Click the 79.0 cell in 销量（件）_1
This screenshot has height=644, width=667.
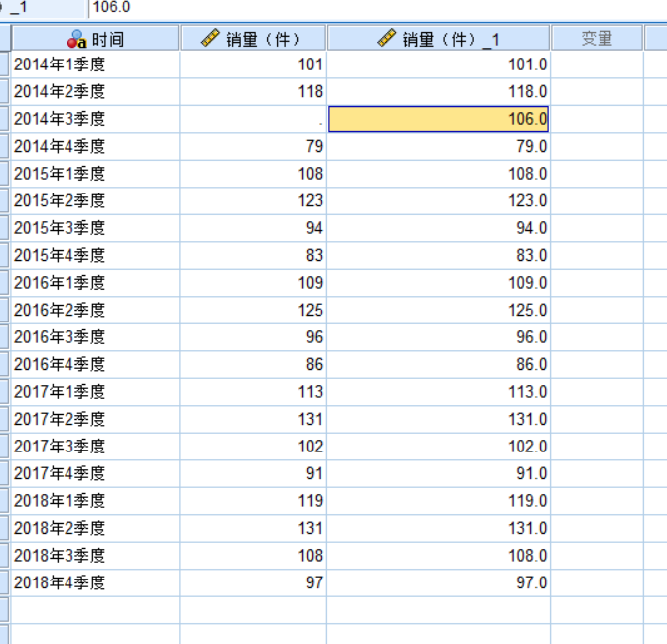click(438, 146)
